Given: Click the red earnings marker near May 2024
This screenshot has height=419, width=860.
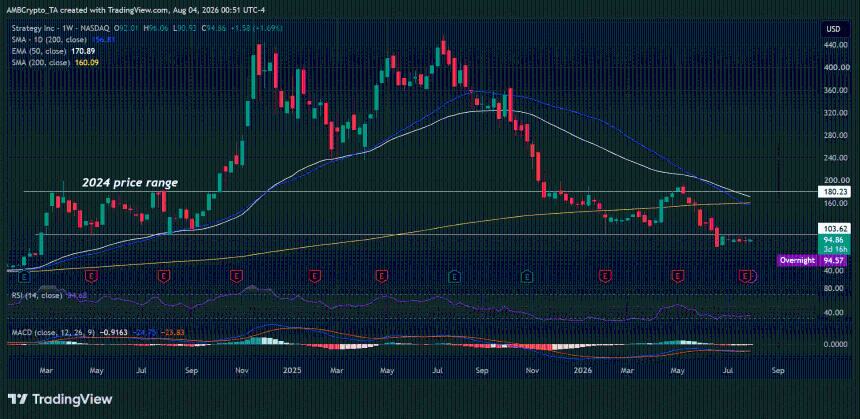Looking at the screenshot, I should coord(92,274).
